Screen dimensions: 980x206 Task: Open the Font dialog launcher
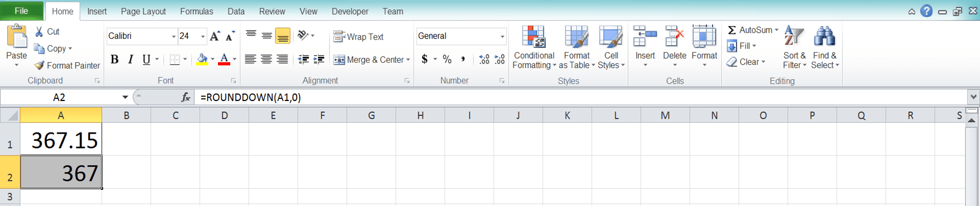(233, 81)
